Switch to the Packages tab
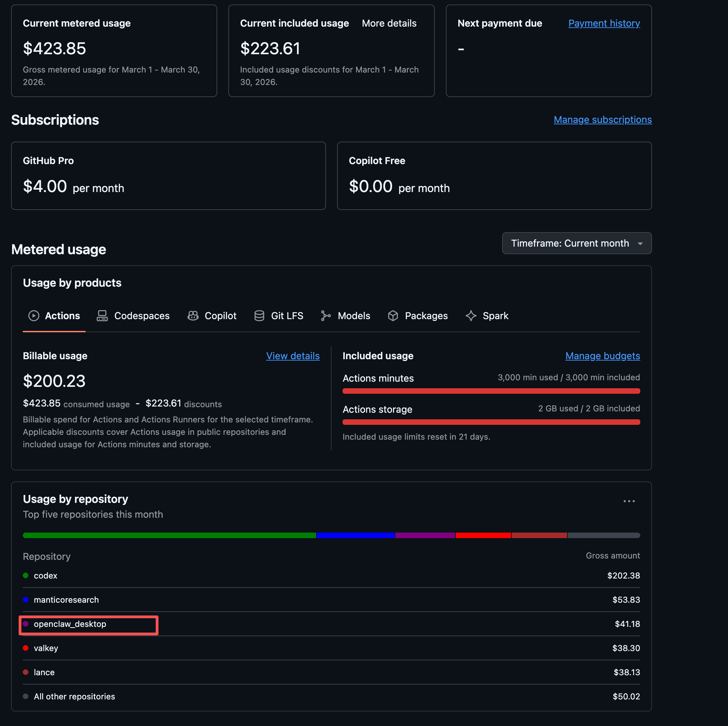728x726 pixels. click(x=418, y=316)
